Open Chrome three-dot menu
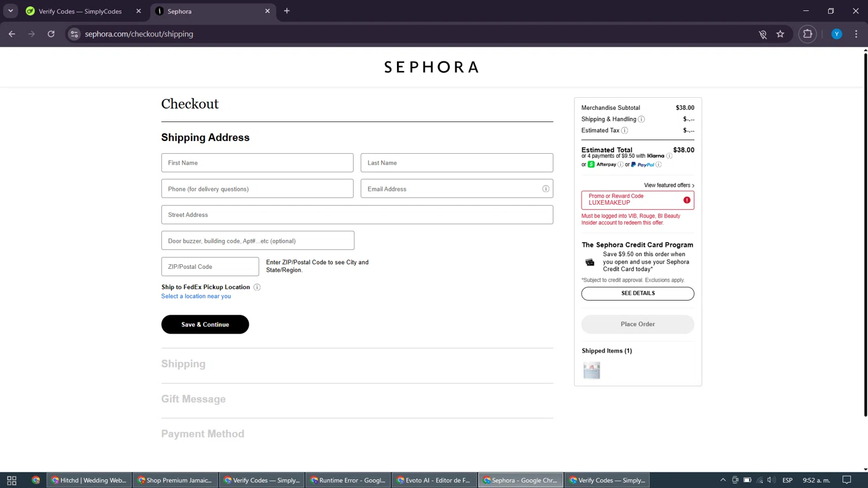The width and height of the screenshot is (868, 488). [x=856, y=34]
